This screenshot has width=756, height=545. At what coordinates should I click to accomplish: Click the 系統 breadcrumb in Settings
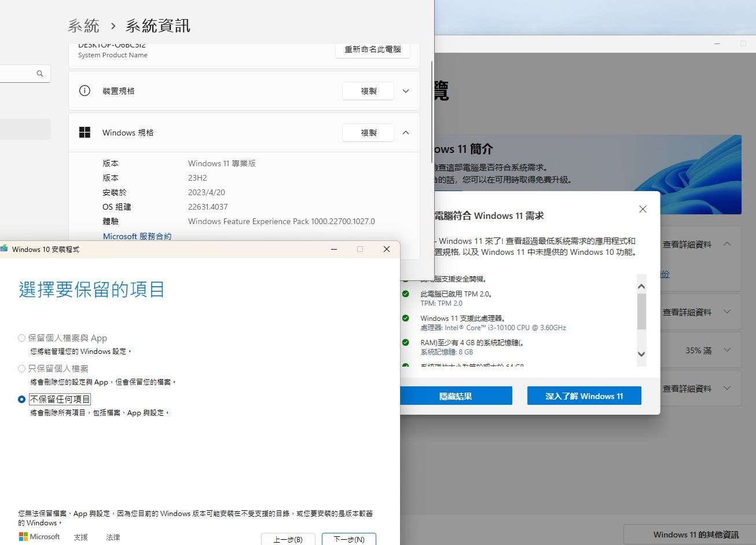(84, 25)
